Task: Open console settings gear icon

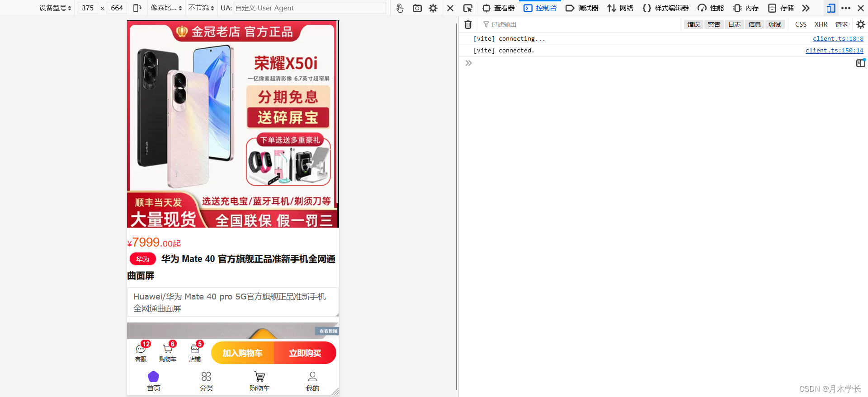Action: point(861,24)
